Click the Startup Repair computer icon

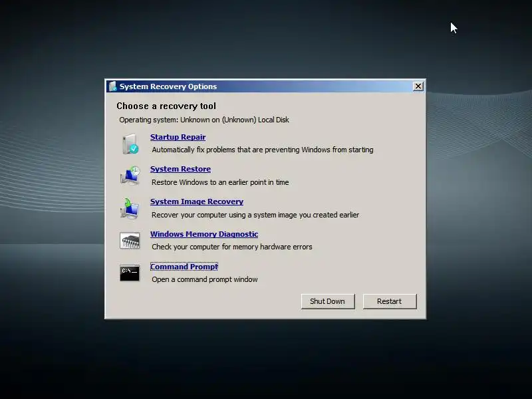click(x=130, y=144)
